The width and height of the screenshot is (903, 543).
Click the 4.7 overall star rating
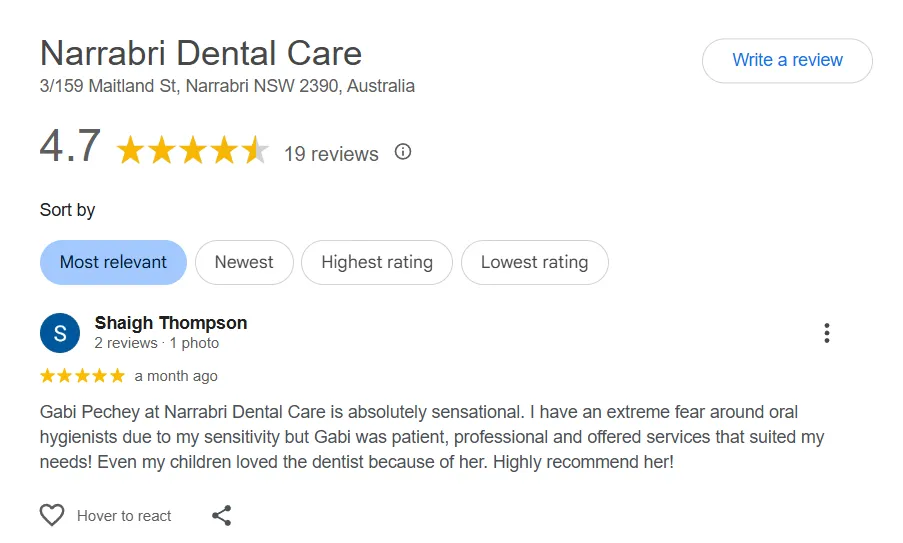pos(193,151)
